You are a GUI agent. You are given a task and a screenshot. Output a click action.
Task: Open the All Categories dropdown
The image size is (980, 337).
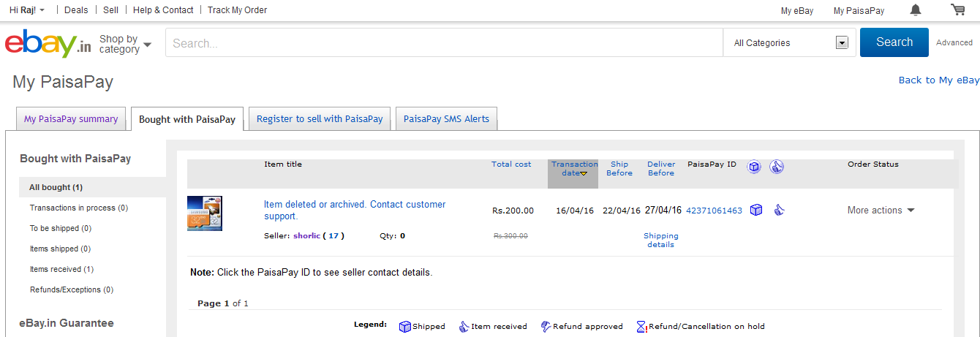click(789, 43)
